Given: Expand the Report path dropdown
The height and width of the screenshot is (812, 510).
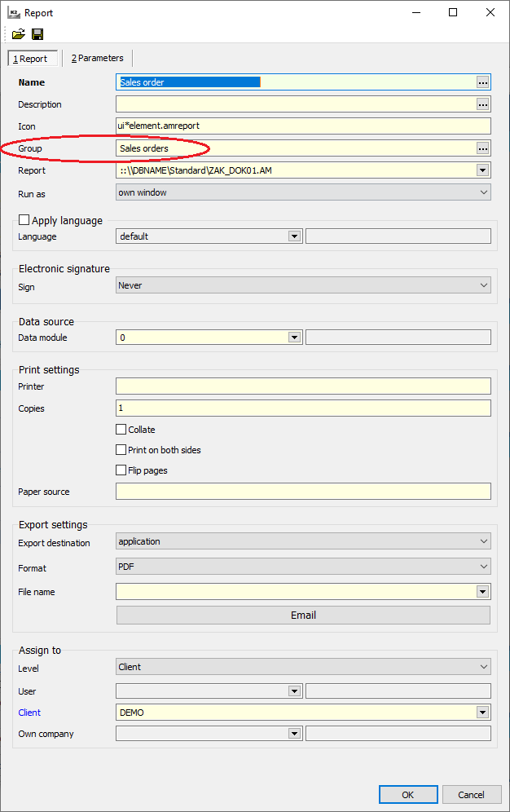Looking at the screenshot, I should point(482,170).
